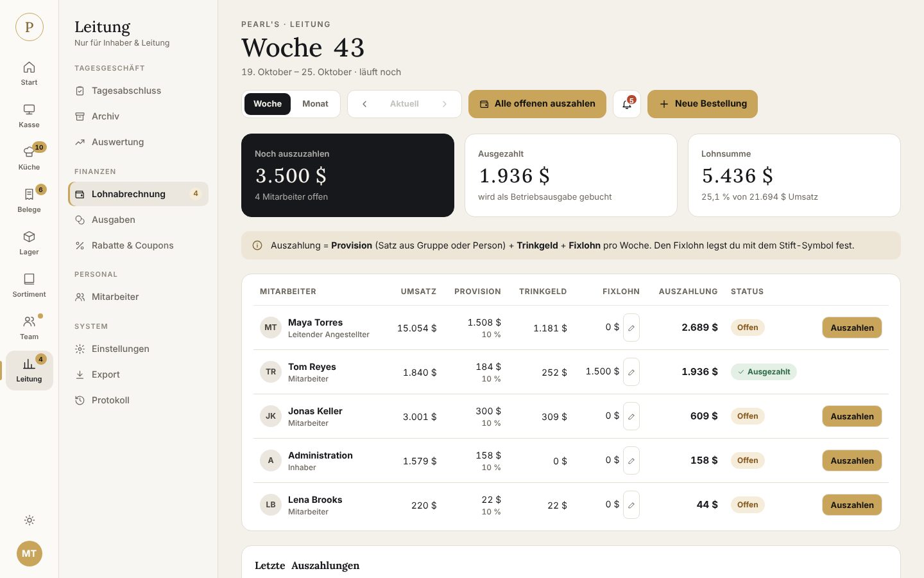The image size is (924, 578).
Task: Open Export in sidebar
Action: [x=138, y=374]
